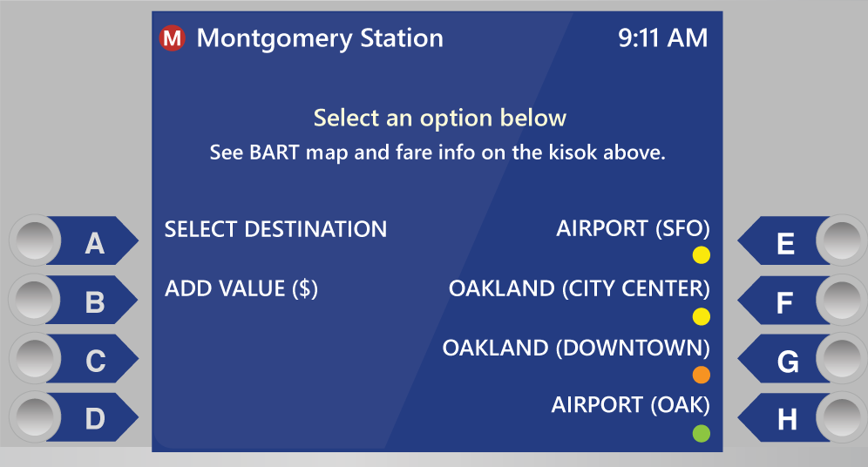
Task: Click the green dot under AIRPORT (OAK)
Action: coord(702,433)
